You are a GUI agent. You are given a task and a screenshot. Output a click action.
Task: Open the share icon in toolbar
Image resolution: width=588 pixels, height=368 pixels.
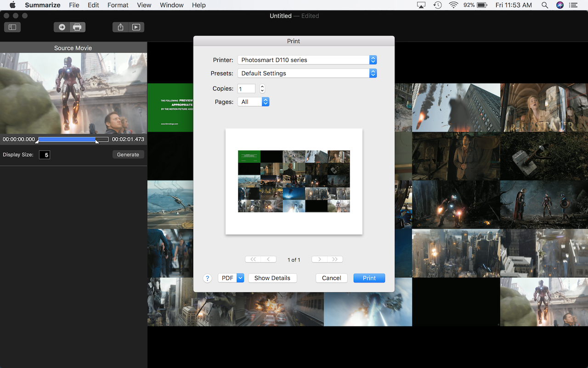coord(120,27)
